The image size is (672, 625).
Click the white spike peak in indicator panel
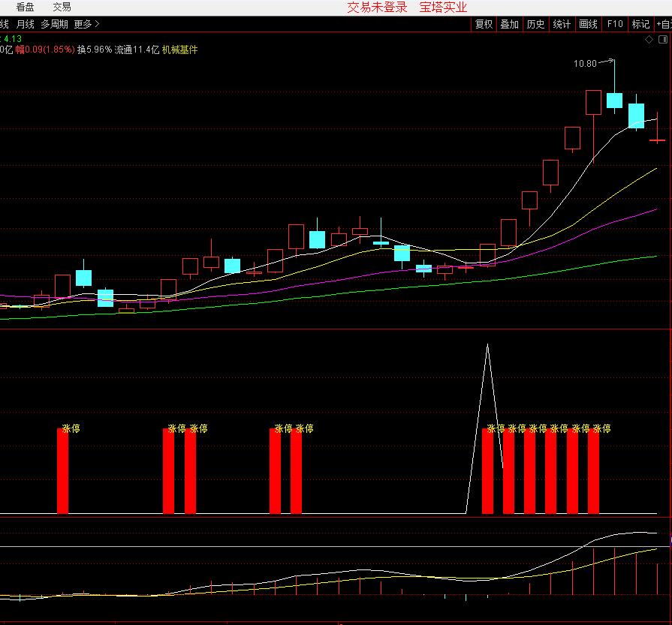[487, 345]
